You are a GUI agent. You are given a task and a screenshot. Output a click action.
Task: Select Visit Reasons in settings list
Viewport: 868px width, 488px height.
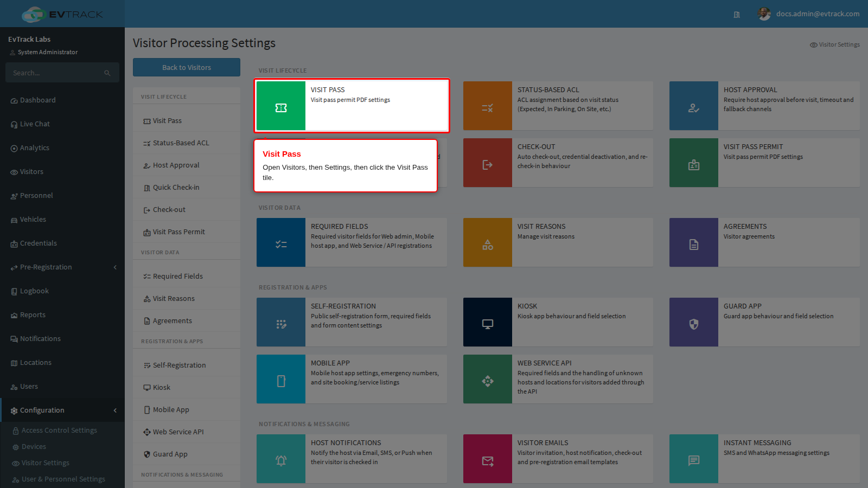pos(187,299)
